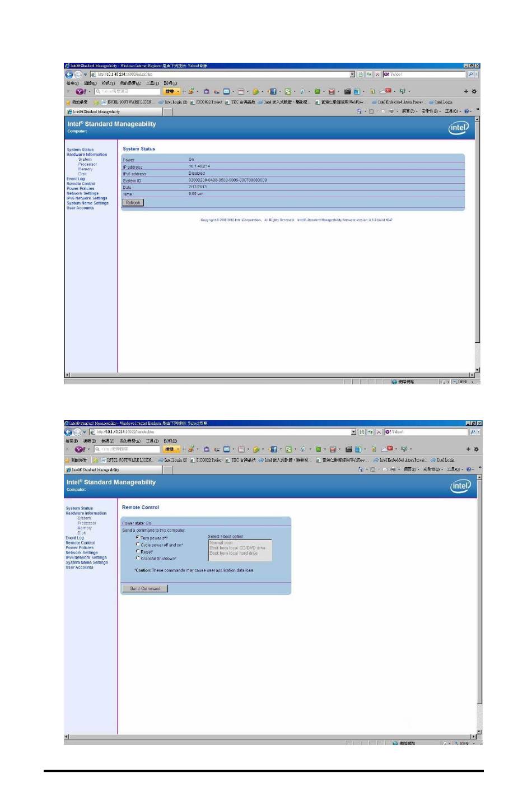Click search magnifier in System Status browser window

pyautogui.click(x=470, y=74)
